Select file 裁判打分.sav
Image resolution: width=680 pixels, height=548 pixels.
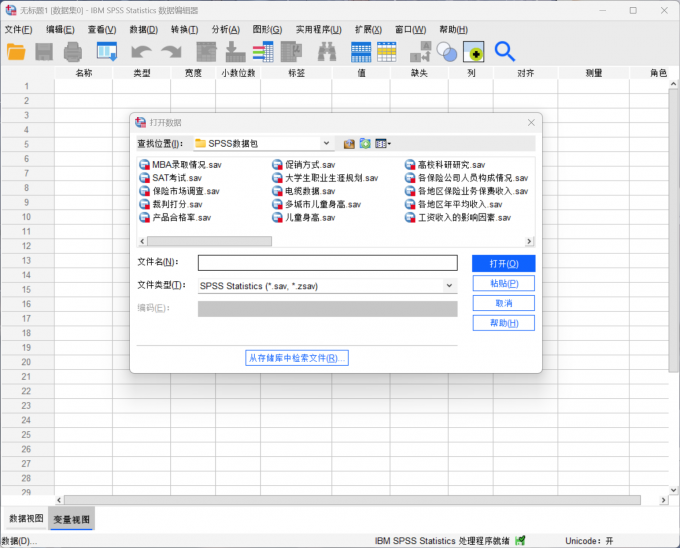(171, 204)
